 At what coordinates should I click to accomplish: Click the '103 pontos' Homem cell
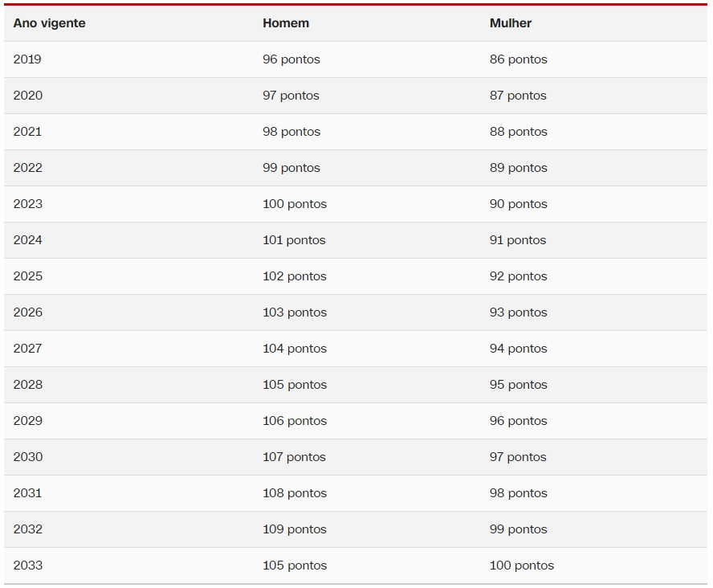[x=295, y=312]
